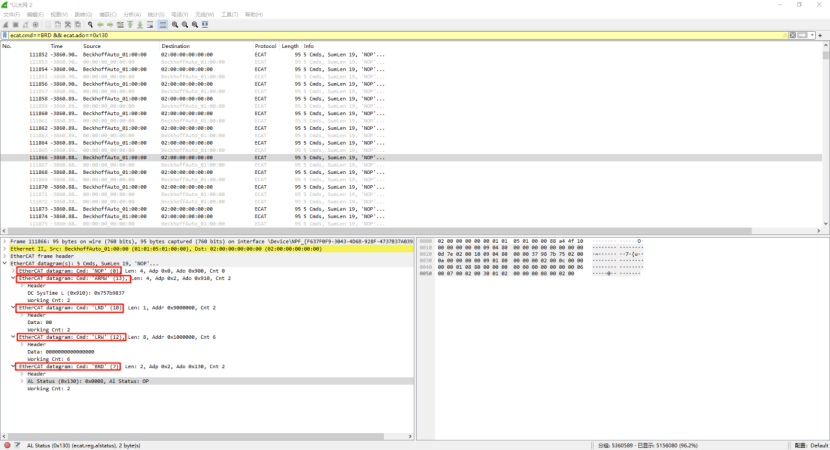Go back with the green left arrow
Image resolution: width=830 pixels, height=450 pixels.
point(100,24)
